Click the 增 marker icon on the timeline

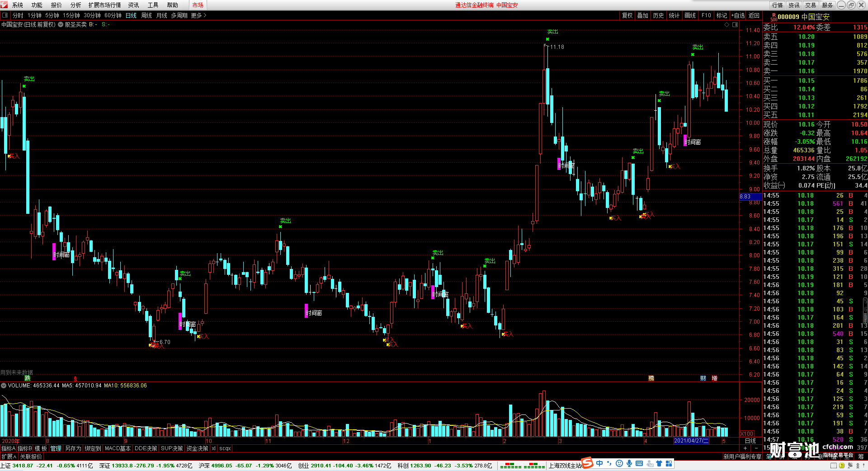714,378
